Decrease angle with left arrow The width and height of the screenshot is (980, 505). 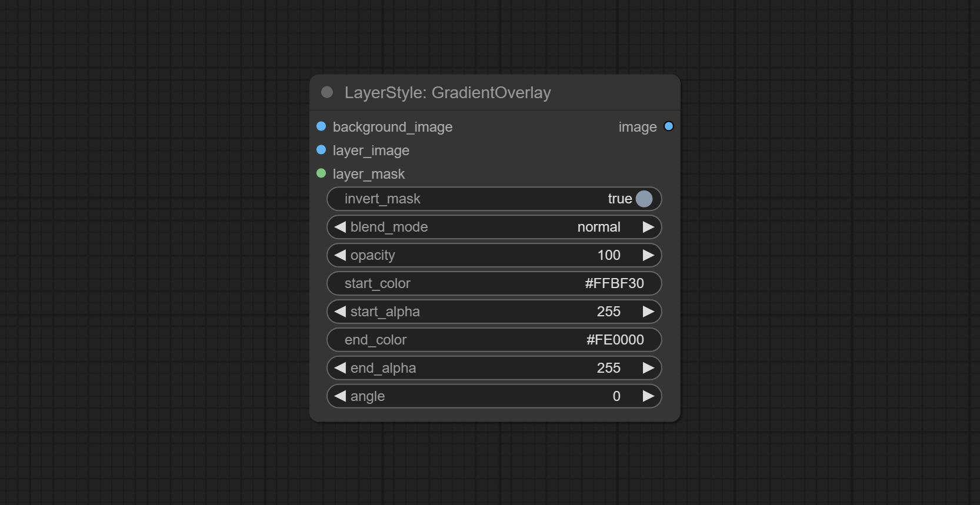[340, 396]
